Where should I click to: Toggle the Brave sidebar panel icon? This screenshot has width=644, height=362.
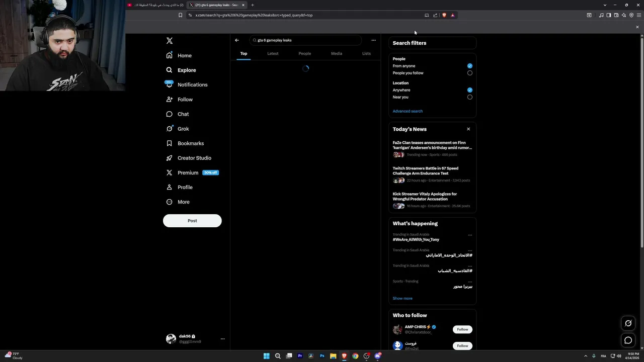(608, 15)
